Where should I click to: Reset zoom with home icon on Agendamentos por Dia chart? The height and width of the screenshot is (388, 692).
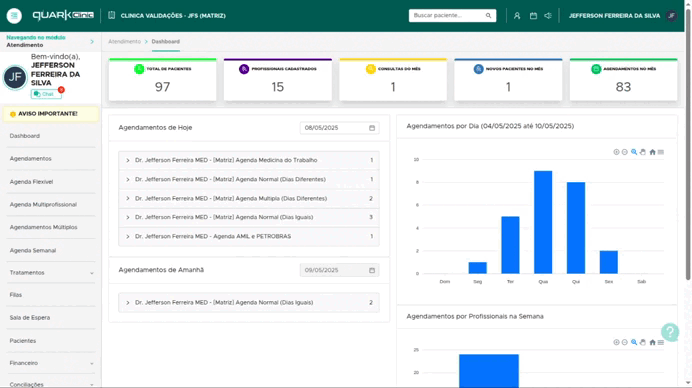(652, 152)
